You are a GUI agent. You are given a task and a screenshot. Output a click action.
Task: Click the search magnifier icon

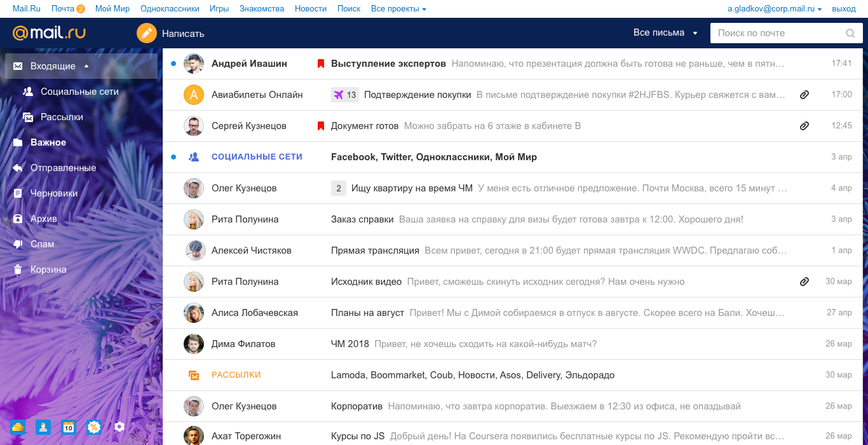(x=850, y=33)
